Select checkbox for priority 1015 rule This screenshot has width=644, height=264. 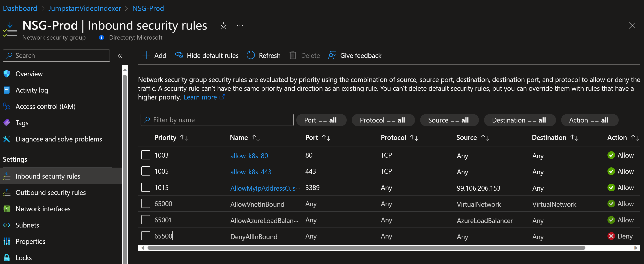tap(146, 187)
